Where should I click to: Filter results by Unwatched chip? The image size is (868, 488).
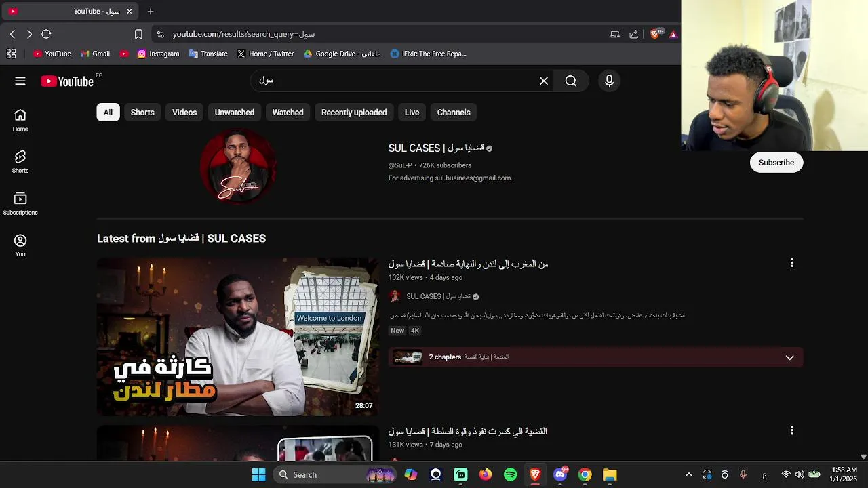235,113
